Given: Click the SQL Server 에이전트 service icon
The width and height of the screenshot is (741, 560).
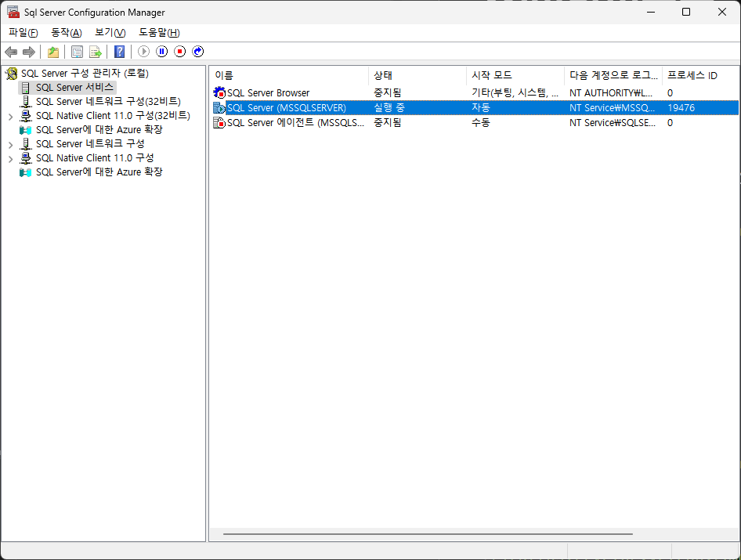Looking at the screenshot, I should [x=219, y=123].
